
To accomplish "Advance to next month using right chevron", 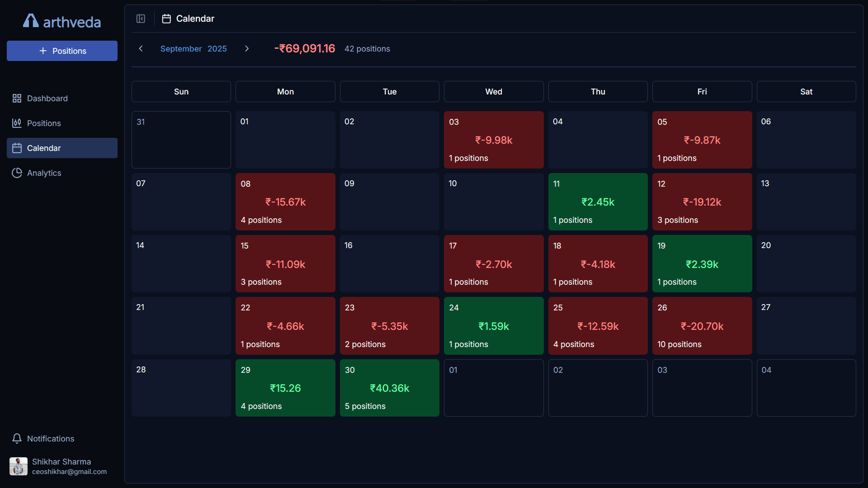I will (247, 48).
